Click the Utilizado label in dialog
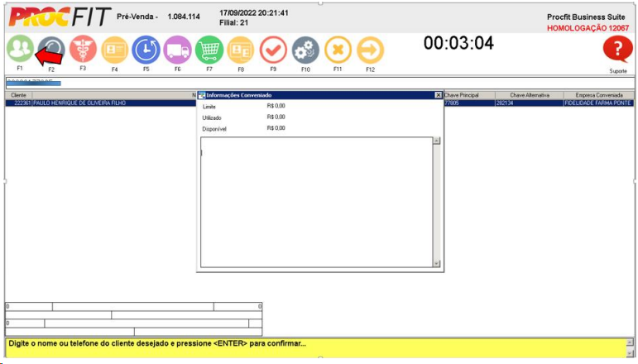 [x=212, y=118]
